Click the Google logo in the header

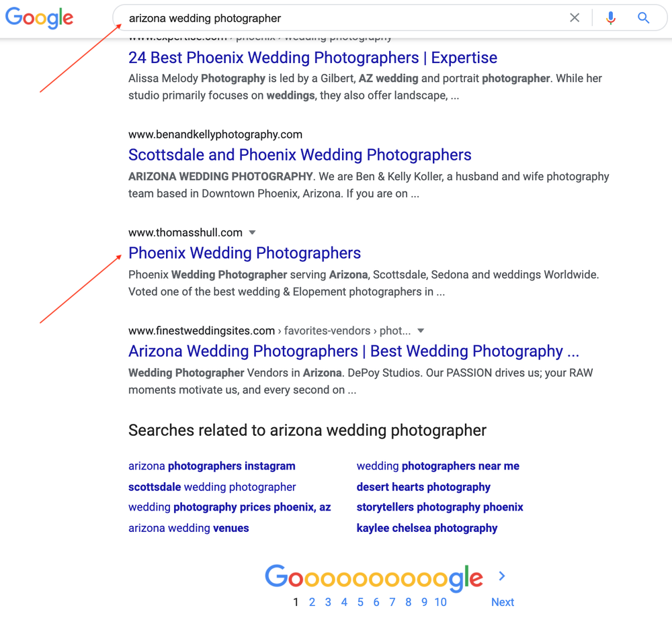39,18
